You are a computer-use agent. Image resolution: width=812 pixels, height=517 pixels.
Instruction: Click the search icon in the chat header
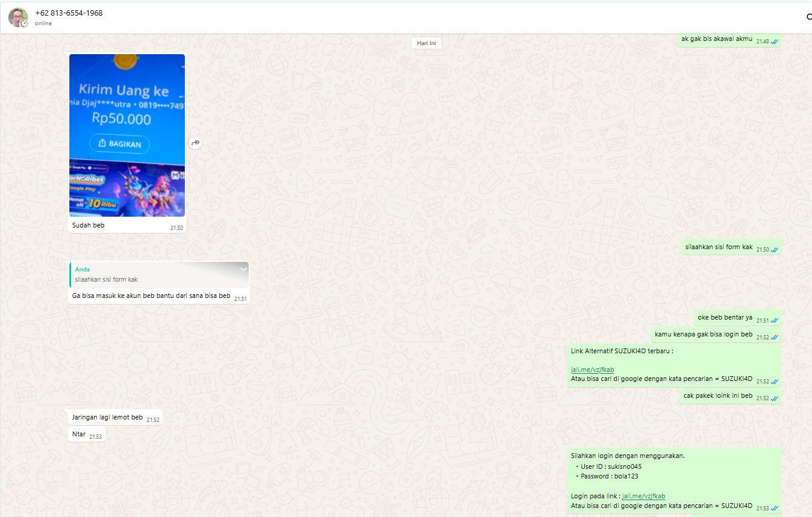click(809, 17)
